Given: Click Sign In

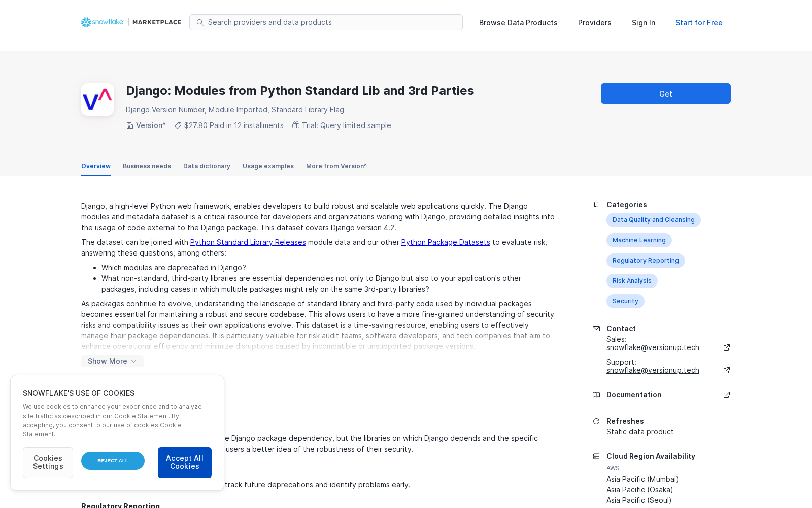Looking at the screenshot, I should [644, 23].
